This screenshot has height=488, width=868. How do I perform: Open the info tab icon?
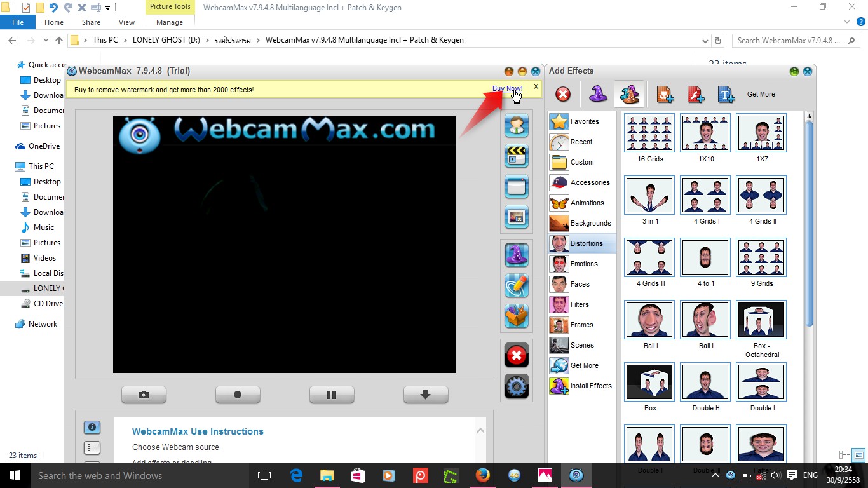pyautogui.click(x=92, y=428)
